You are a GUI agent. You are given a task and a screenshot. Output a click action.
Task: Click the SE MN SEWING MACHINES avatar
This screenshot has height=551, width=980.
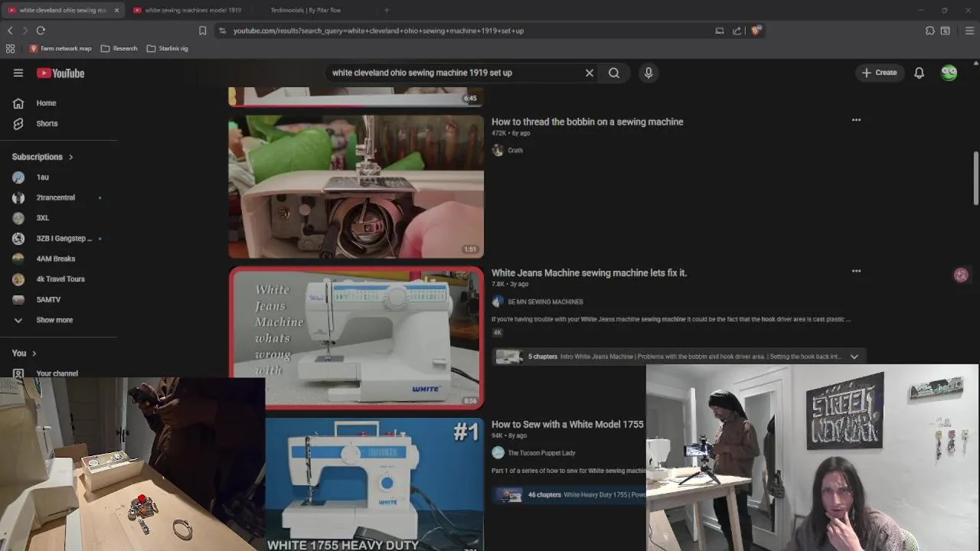498,302
